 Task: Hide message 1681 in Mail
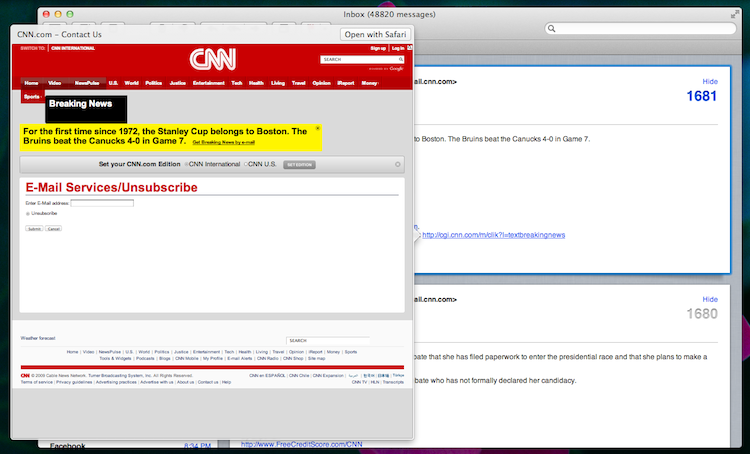point(710,82)
